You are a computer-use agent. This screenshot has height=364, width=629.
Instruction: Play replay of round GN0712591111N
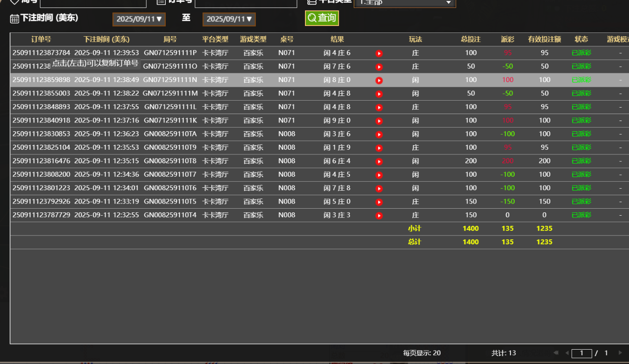379,80
